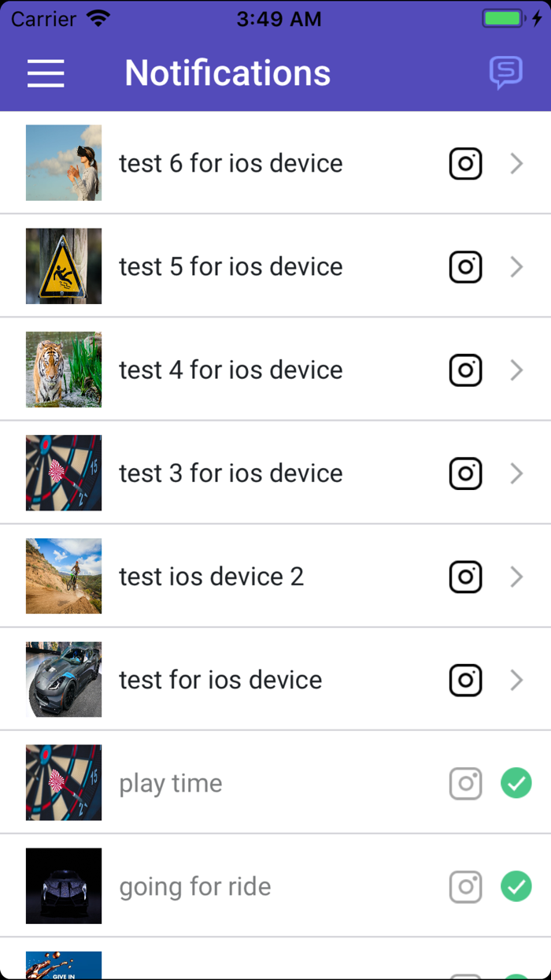551x980 pixels.
Task: Select the play time notification text
Action: [x=171, y=784]
